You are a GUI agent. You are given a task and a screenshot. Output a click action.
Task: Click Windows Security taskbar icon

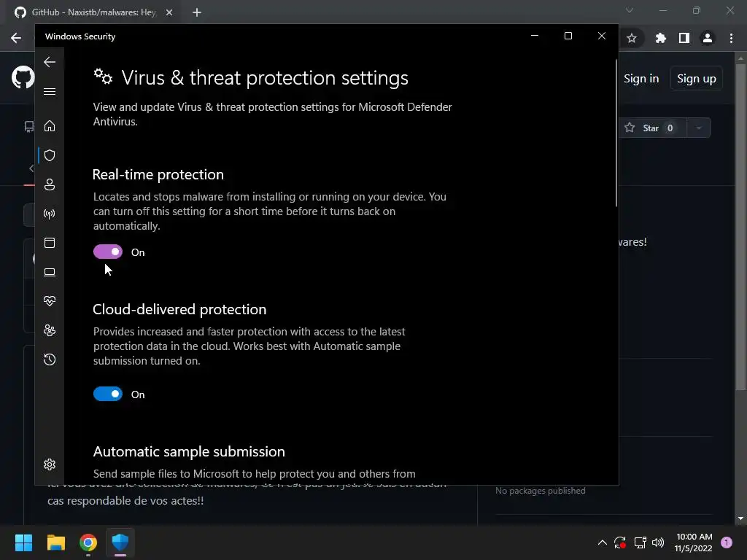[120, 542]
